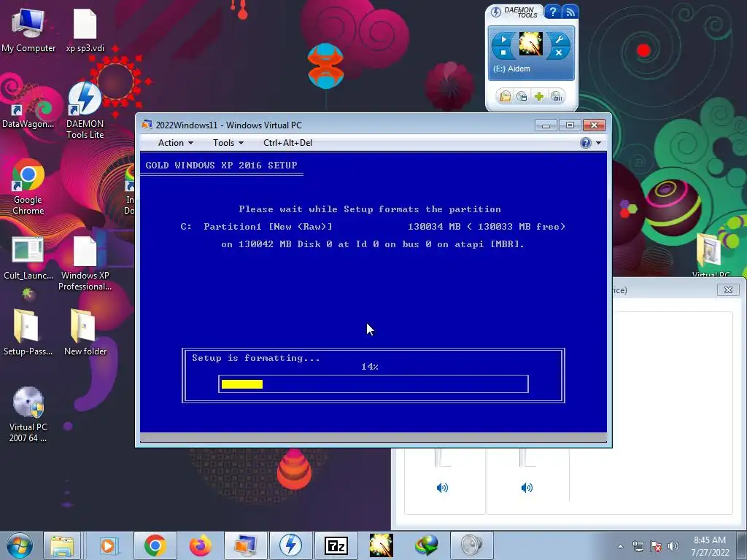Screen dimensions: 747x560
Task: Expand the arrow beside the help icon
Action: click(598, 143)
